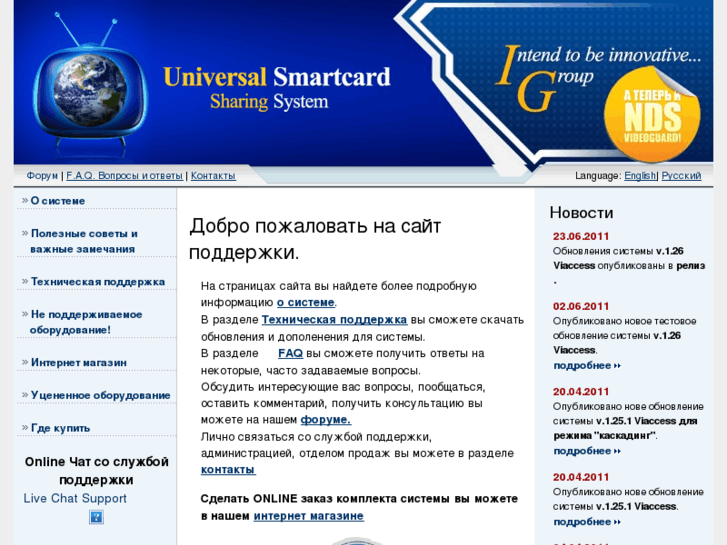Open F.A.Q. Вопросы и ответы link
This screenshot has width=727, height=545.
[x=124, y=176]
